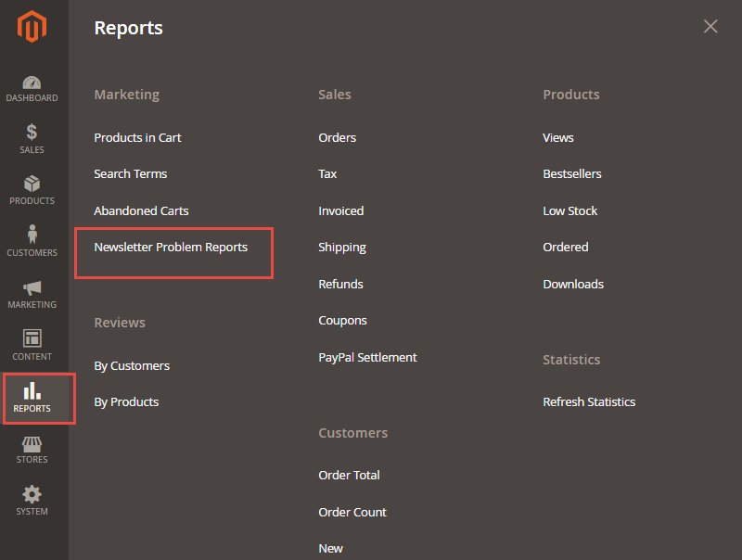Select Products in Cart report
Image resolution: width=742 pixels, height=560 pixels.
point(137,138)
